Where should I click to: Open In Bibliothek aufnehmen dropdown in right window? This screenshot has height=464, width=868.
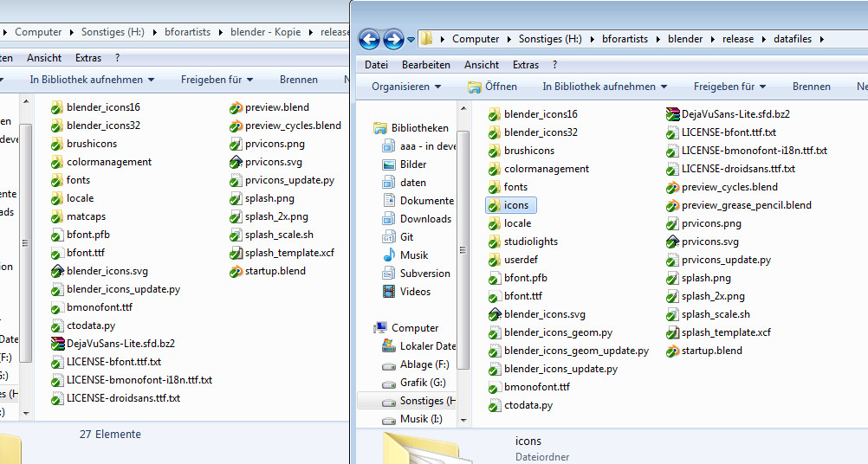coord(605,87)
